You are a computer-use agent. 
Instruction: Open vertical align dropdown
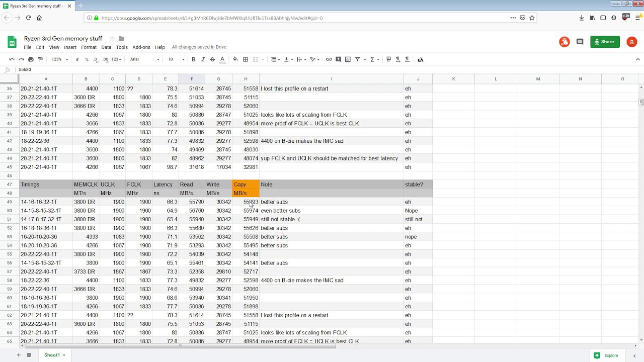pos(288,59)
